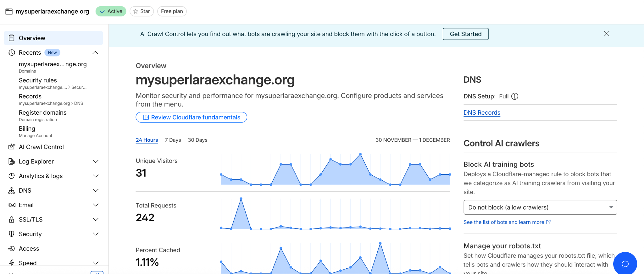The width and height of the screenshot is (644, 274).
Task: Open the DNS Records link
Action: (482, 113)
